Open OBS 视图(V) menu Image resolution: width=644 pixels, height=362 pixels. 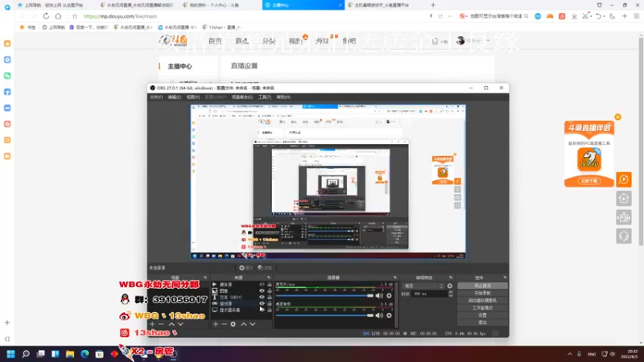[x=193, y=97]
